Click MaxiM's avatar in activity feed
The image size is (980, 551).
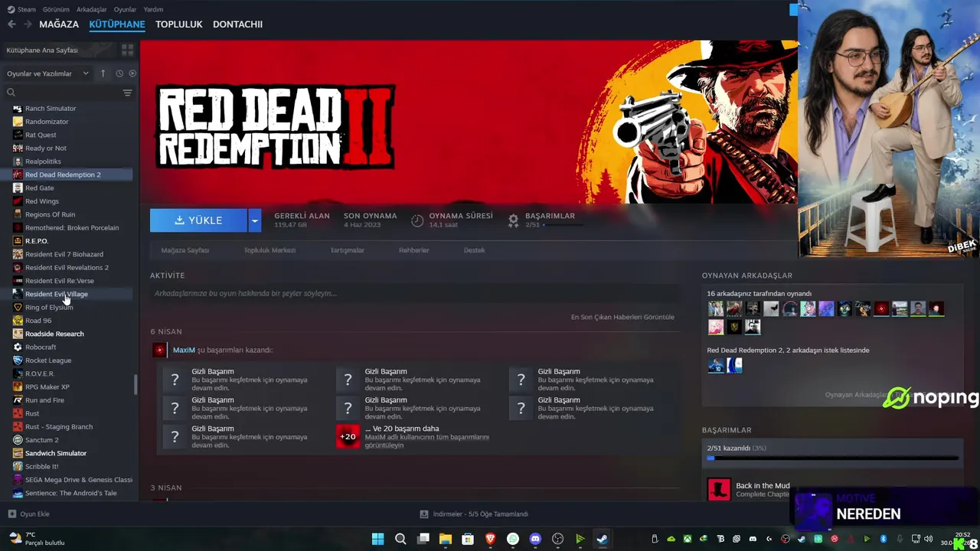pos(159,350)
